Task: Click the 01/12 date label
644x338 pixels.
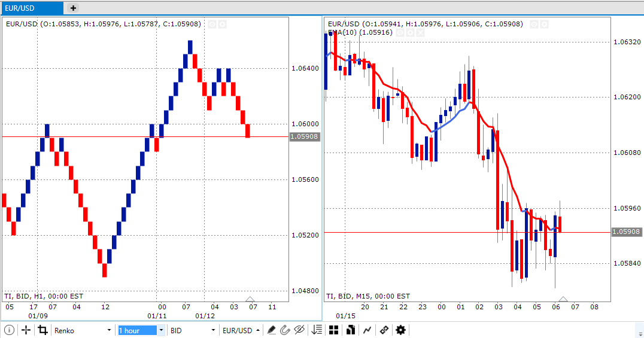Action: point(205,316)
